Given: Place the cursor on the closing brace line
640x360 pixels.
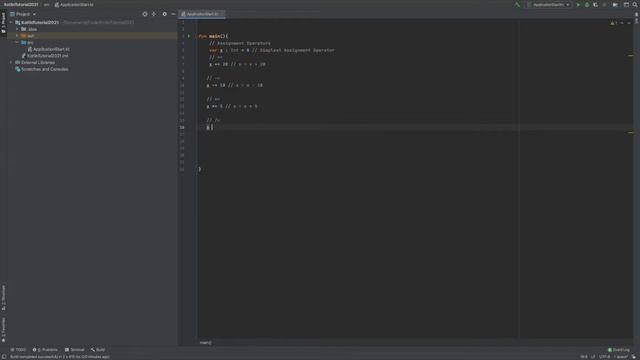Looking at the screenshot, I should coord(200,169).
